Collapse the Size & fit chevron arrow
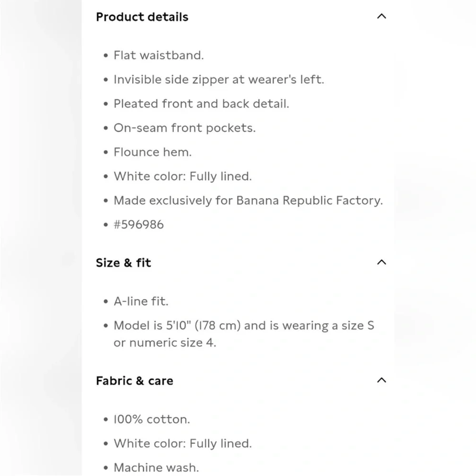This screenshot has height=476, width=476. pos(381,262)
